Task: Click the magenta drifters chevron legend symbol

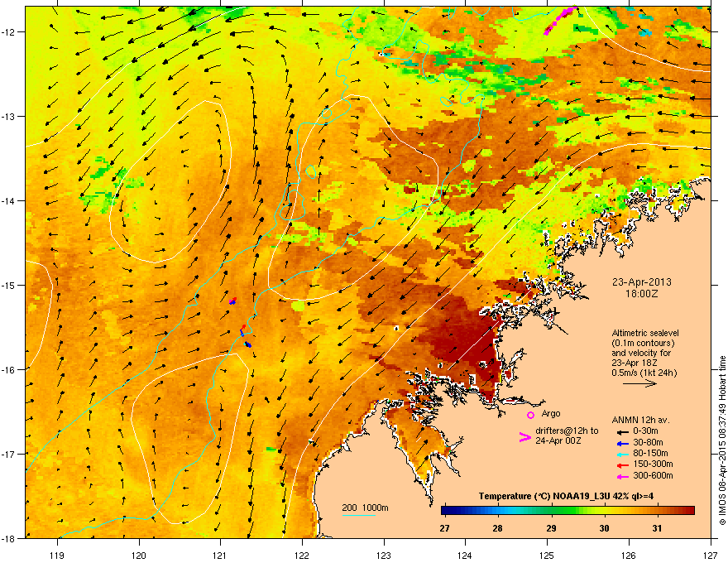Action: tap(525, 437)
